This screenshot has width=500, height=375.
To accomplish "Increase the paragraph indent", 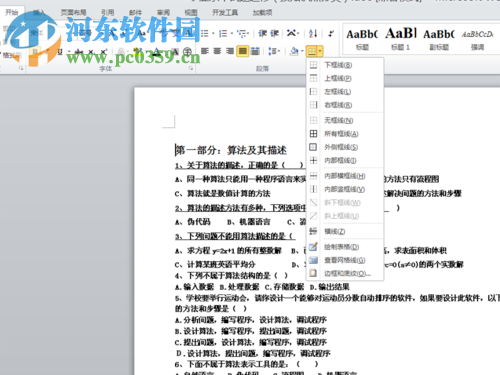I will coord(274,33).
